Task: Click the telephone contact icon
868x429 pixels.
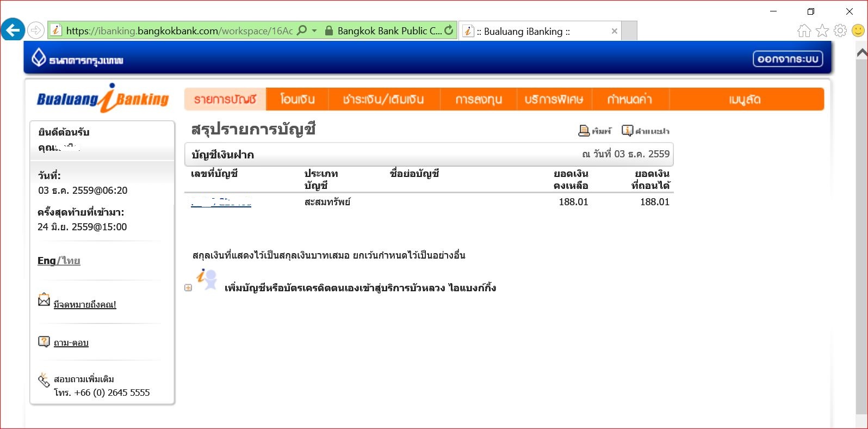Action: coord(44,380)
